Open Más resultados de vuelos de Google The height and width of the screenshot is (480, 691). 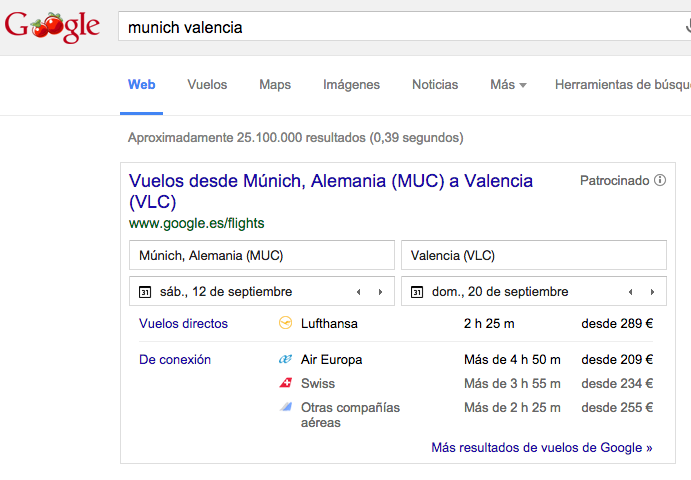[542, 447]
